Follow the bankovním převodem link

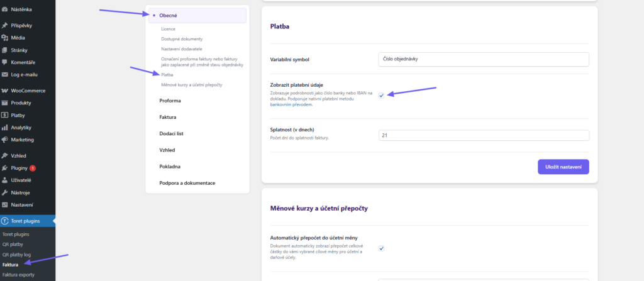point(291,105)
